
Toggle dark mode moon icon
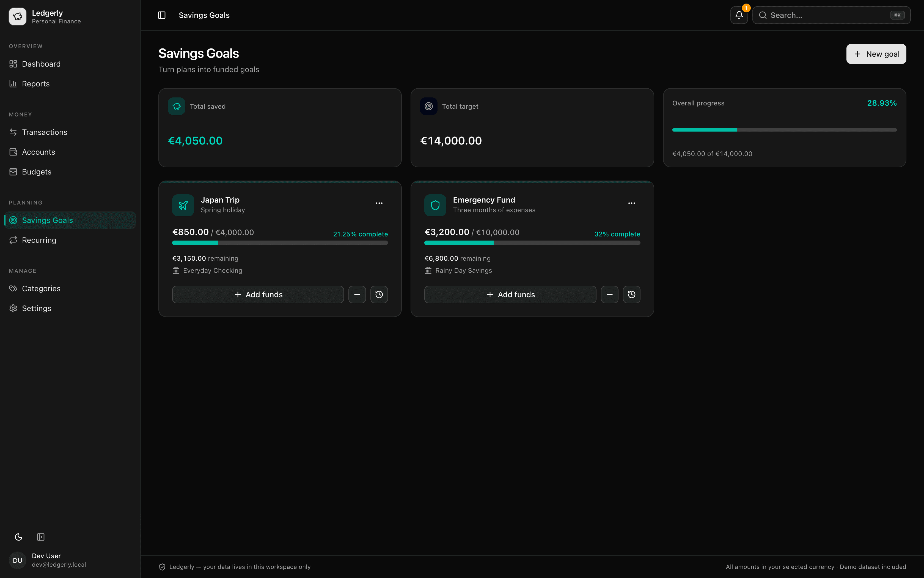coord(19,537)
